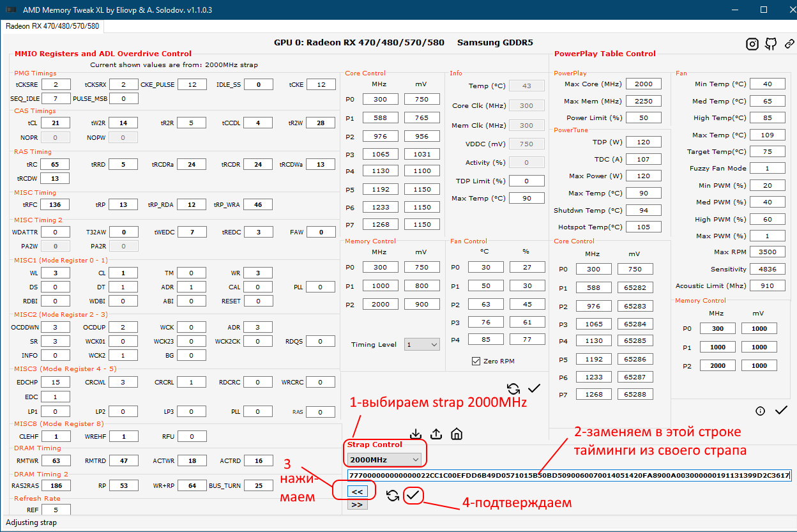The width and height of the screenshot is (797, 532).
Task: Click the Max Power (W) field
Action: (644, 176)
